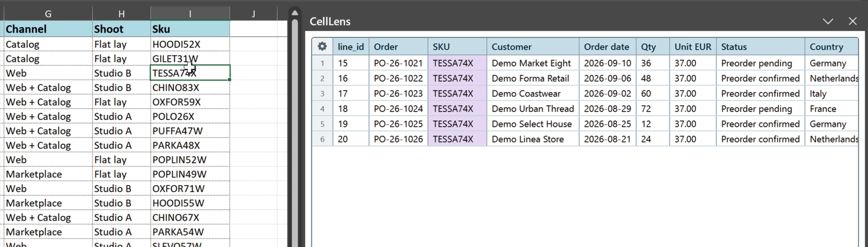Click customer Demo Market Eight
The width and height of the screenshot is (868, 247).
(x=533, y=63)
